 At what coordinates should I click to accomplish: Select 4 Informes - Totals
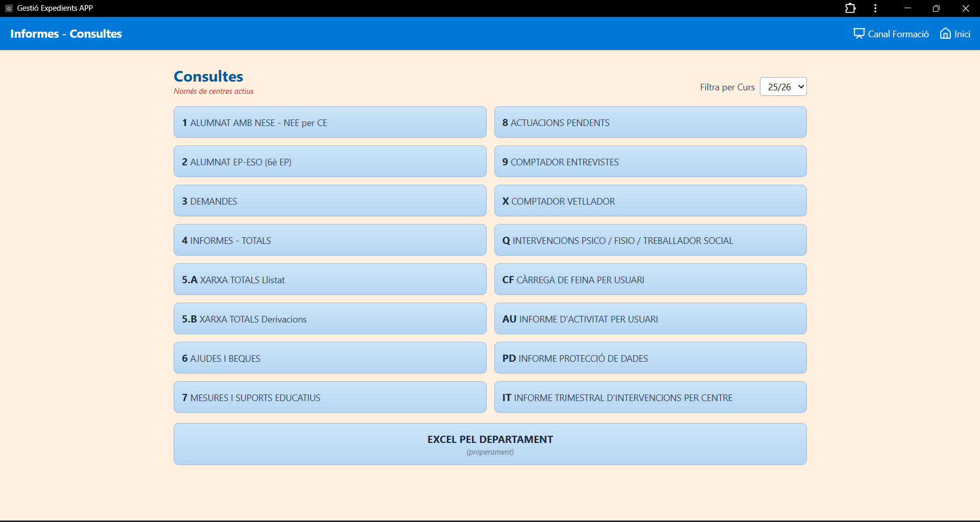(330, 240)
